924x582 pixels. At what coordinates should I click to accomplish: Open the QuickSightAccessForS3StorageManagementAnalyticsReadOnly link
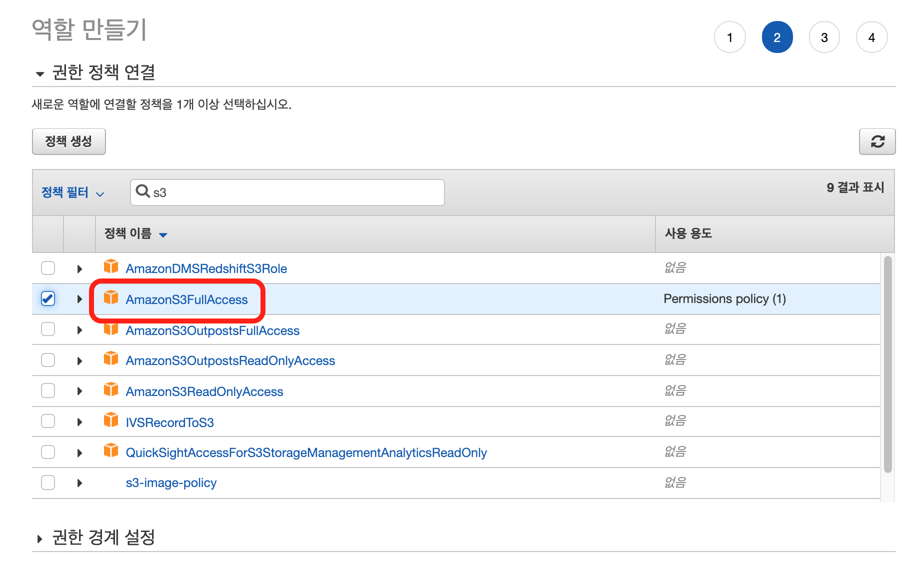tap(306, 453)
